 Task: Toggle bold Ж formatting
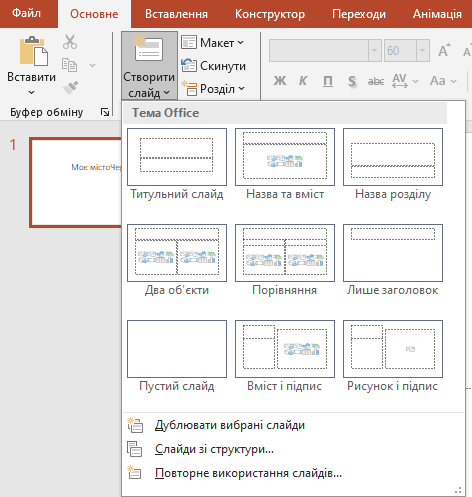(280, 81)
